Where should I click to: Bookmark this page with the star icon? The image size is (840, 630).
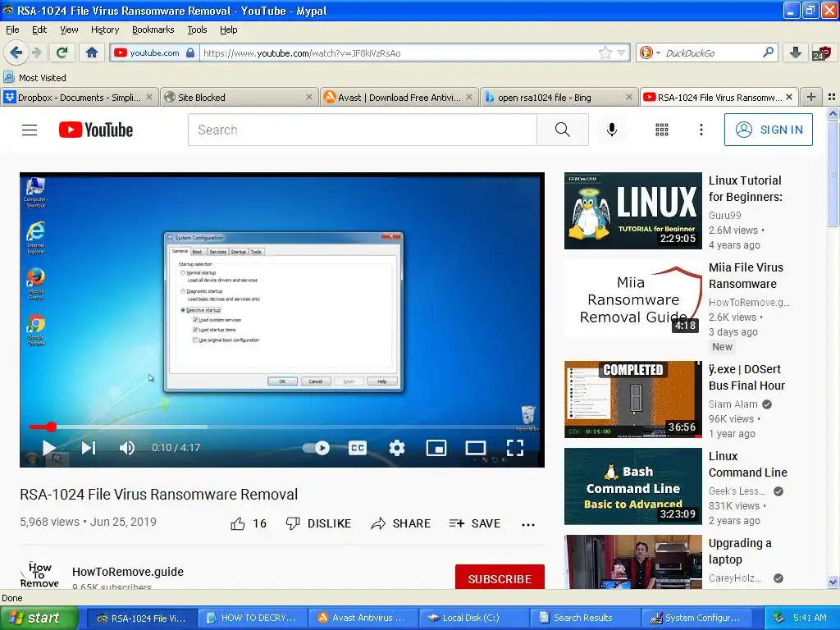(605, 52)
